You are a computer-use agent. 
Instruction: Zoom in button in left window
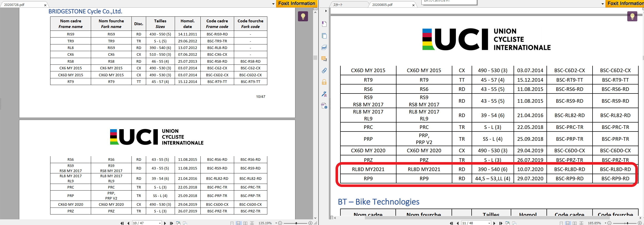(310, 223)
